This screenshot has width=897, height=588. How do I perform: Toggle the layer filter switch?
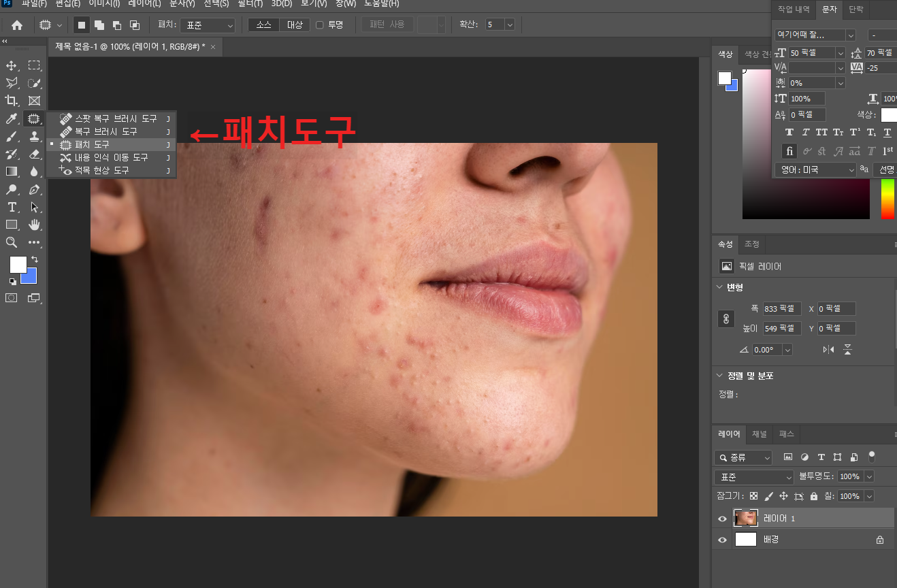click(x=872, y=457)
